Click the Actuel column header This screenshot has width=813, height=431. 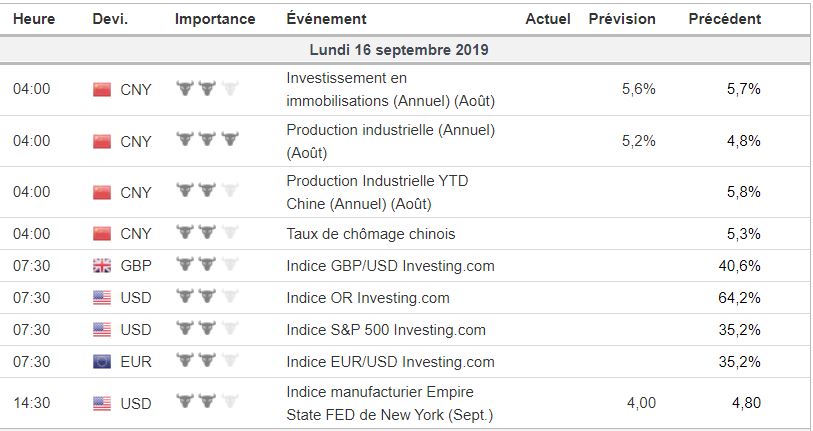coord(547,19)
